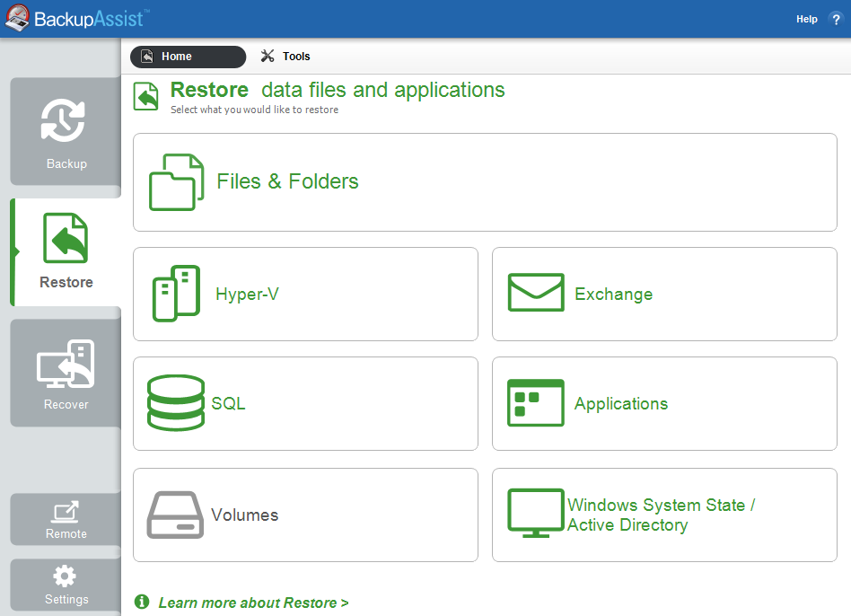Click the BackupAssist logo
The width and height of the screenshot is (851, 616).
(x=77, y=19)
